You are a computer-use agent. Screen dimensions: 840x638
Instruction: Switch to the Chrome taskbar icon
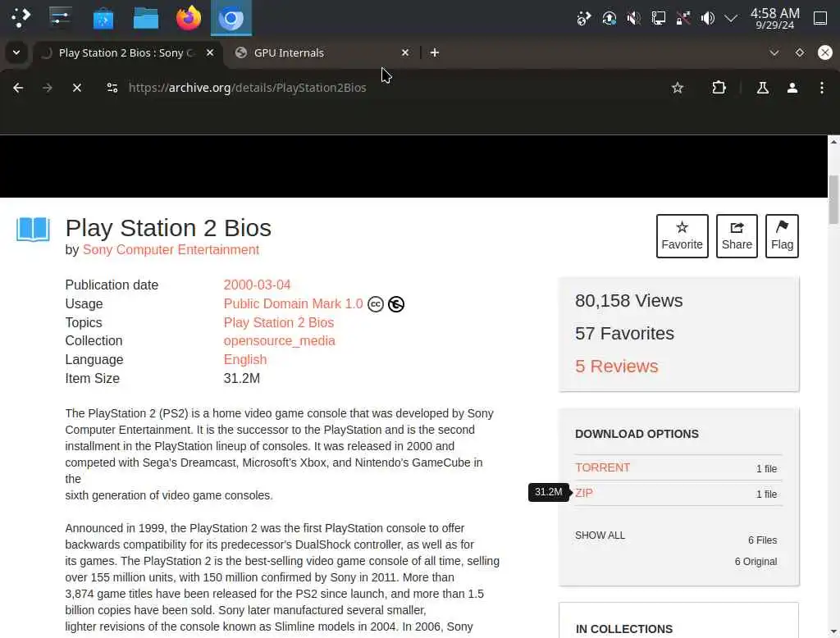click(231, 19)
